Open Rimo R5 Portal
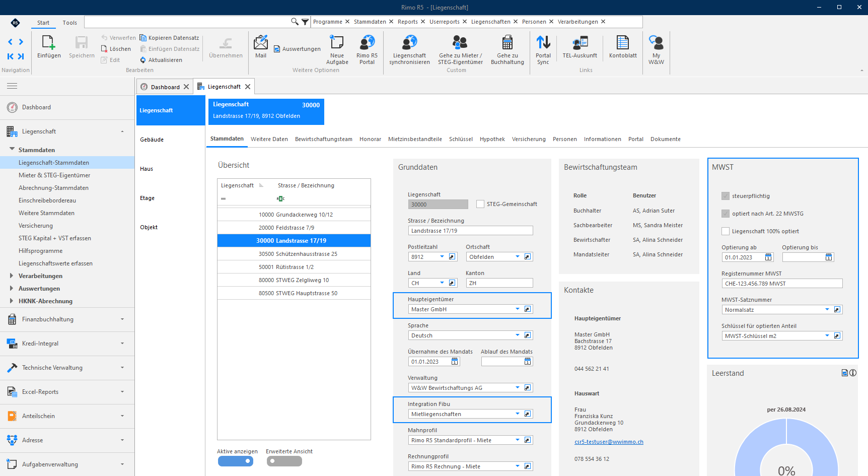Image resolution: width=868 pixels, height=476 pixels. (x=367, y=50)
